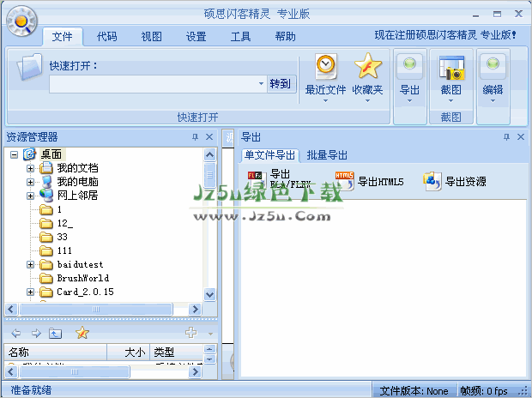Switch to the 代码 ribbon tab
The height and width of the screenshot is (398, 532).
tap(107, 37)
